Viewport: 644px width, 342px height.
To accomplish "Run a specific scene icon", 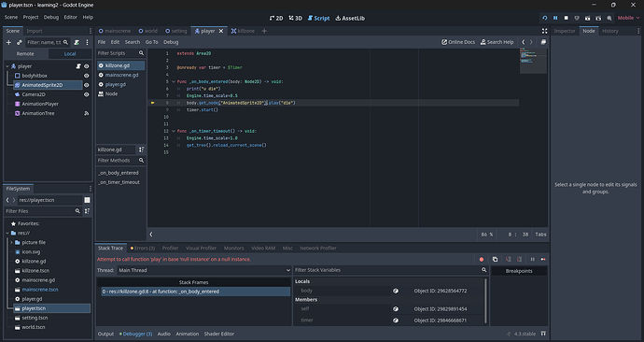I will (x=598, y=18).
